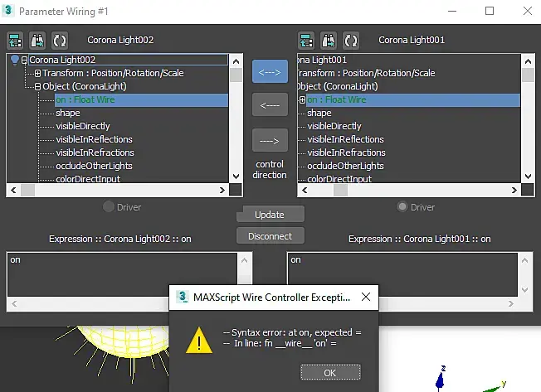The height and width of the screenshot is (392, 541).
Task: Click the 'Corona Light001' label above right tree
Action: (x=412, y=40)
